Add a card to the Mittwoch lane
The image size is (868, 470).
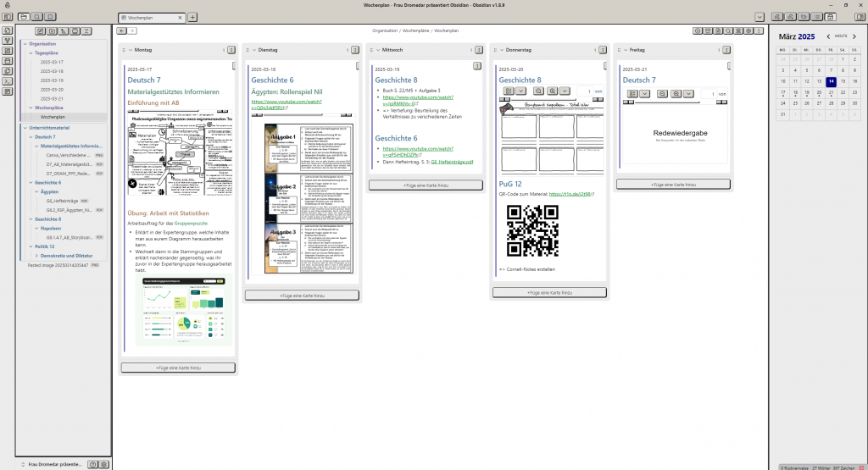click(426, 185)
